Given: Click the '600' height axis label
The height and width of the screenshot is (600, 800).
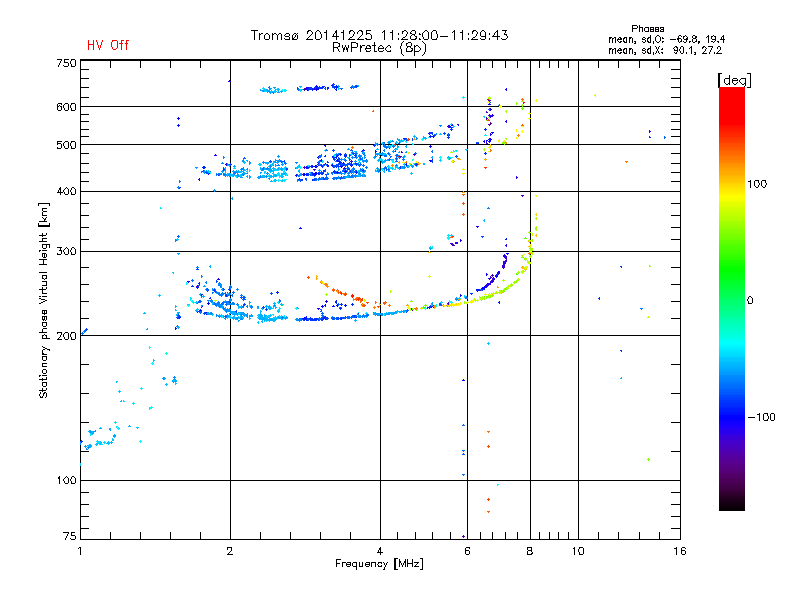Looking at the screenshot, I should [66, 107].
